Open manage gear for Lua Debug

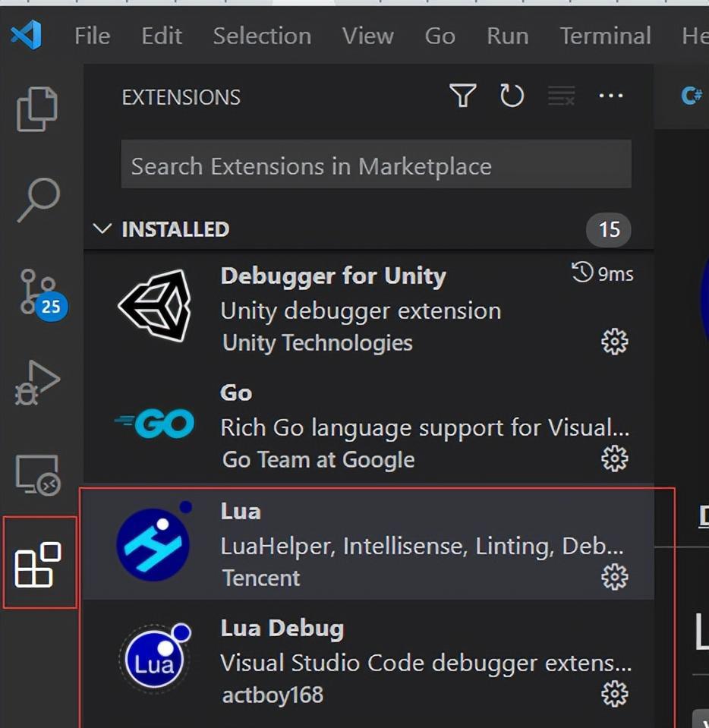click(615, 694)
